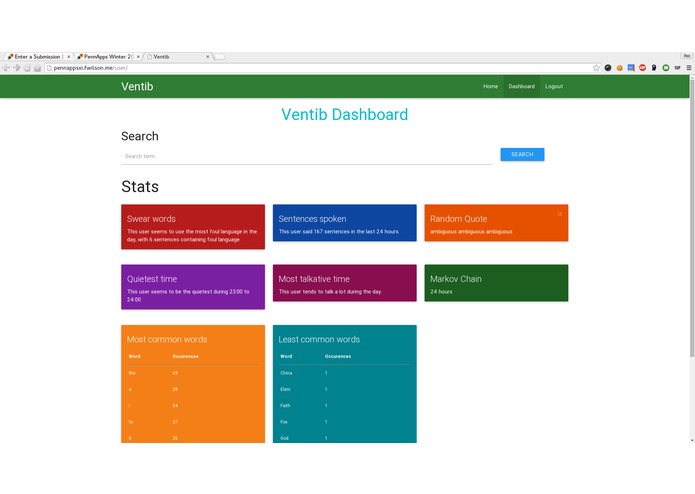Screen dimensions: 695x494
Task: Click the scrollbar down arrow
Action: click(692, 440)
